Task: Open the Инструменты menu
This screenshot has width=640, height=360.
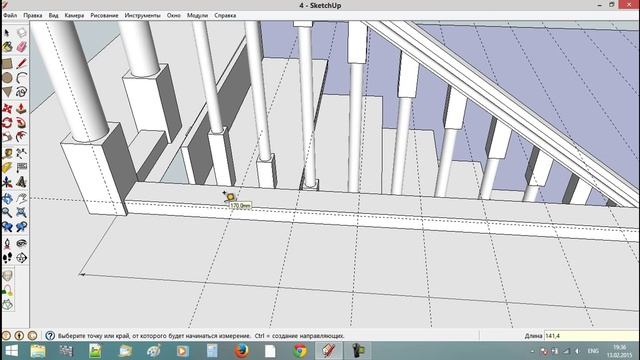Action: point(142,16)
